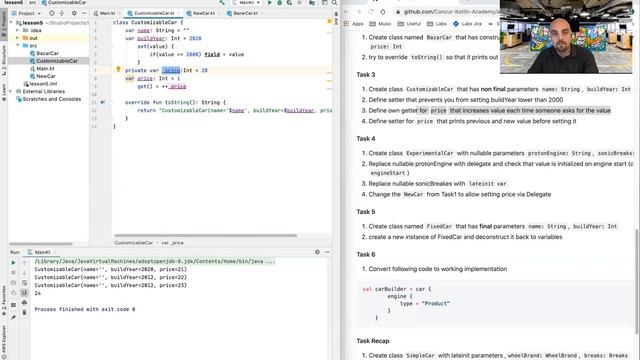
Task: Collapse the lesson5 project root
Action: [11, 23]
